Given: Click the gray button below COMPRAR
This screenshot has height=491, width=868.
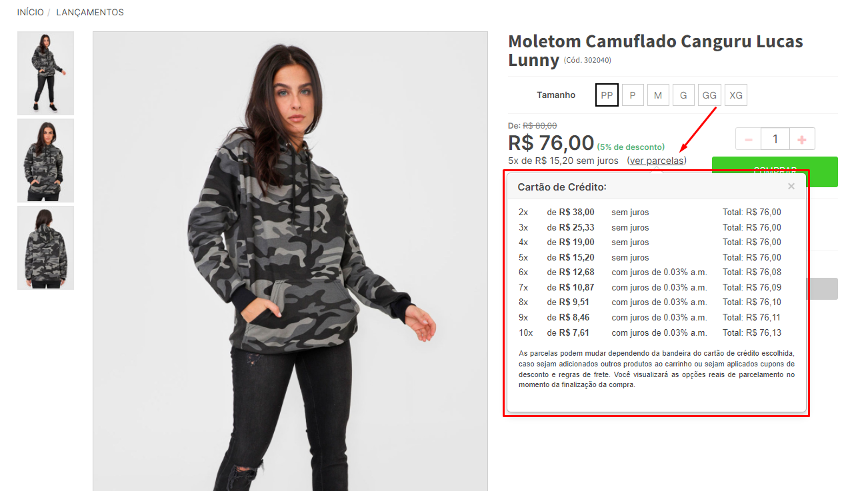Looking at the screenshot, I should pyautogui.click(x=823, y=288).
